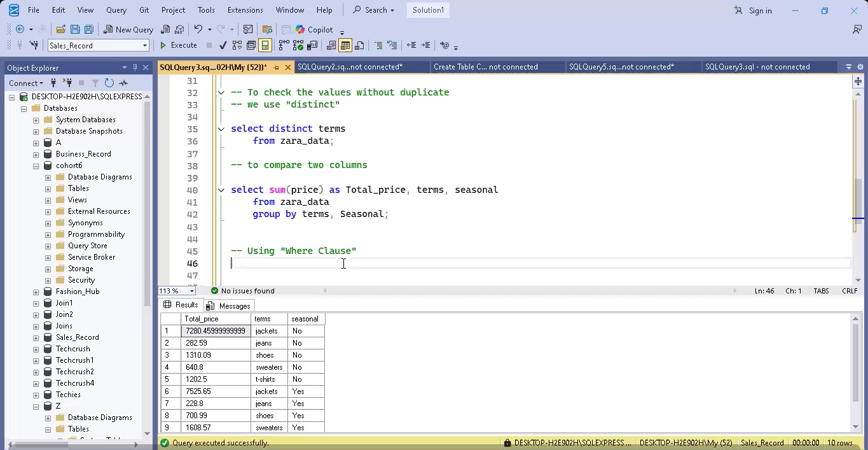Open the Find in Files folder icon
The height and width of the screenshot is (450, 868).
coord(267,29)
